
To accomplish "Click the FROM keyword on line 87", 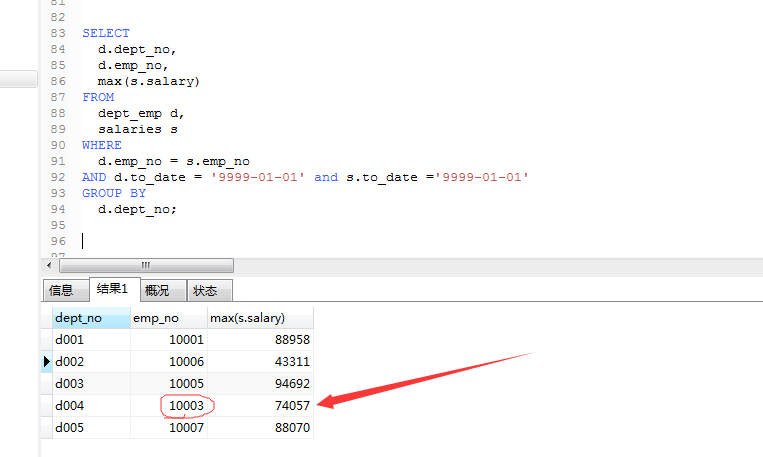I will coord(98,97).
